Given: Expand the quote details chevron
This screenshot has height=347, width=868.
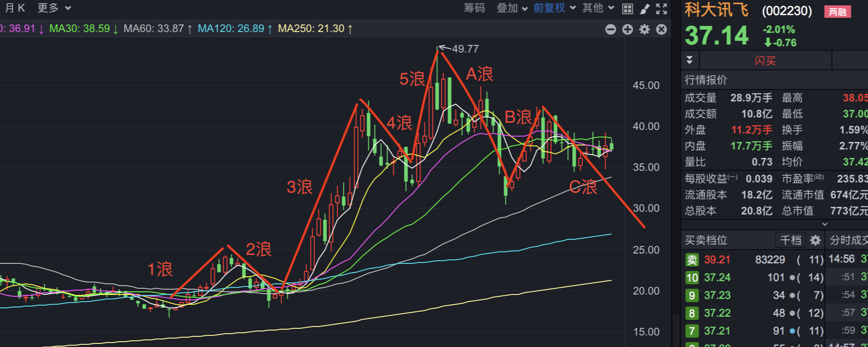Looking at the screenshot, I should [x=824, y=224].
